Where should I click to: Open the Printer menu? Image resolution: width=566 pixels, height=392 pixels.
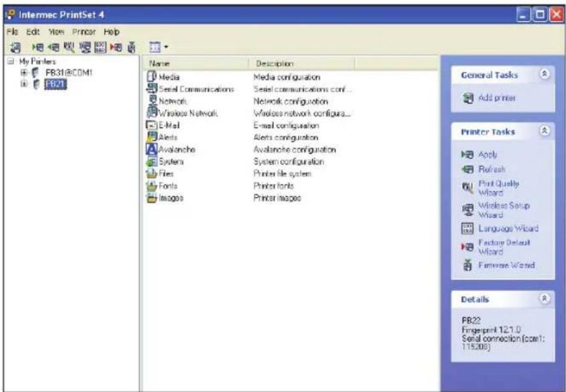pyautogui.click(x=84, y=32)
